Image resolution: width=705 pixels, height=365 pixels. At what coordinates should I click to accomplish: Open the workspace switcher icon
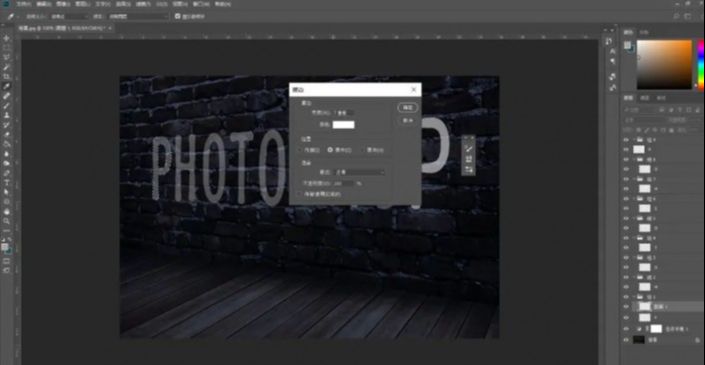(x=688, y=16)
